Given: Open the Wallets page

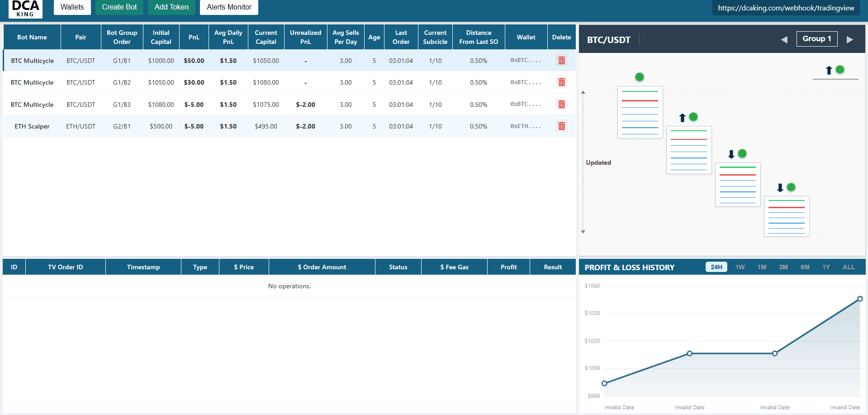Looking at the screenshot, I should coord(72,7).
